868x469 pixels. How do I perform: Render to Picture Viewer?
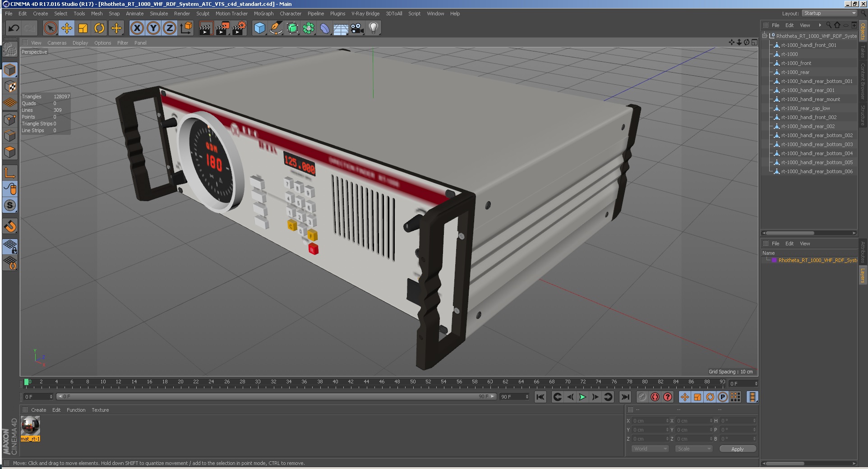[222, 28]
